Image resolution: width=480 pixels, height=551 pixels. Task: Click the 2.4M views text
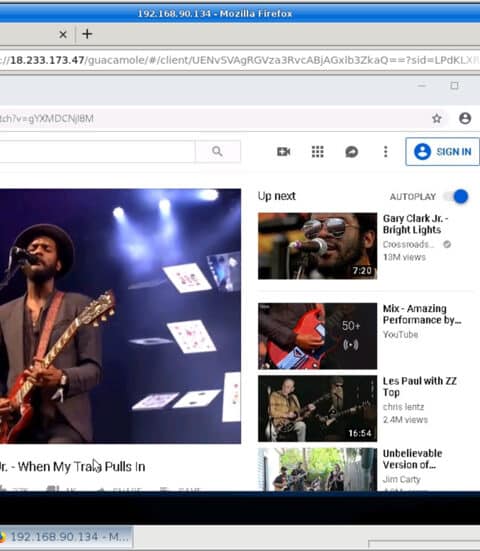click(405, 420)
